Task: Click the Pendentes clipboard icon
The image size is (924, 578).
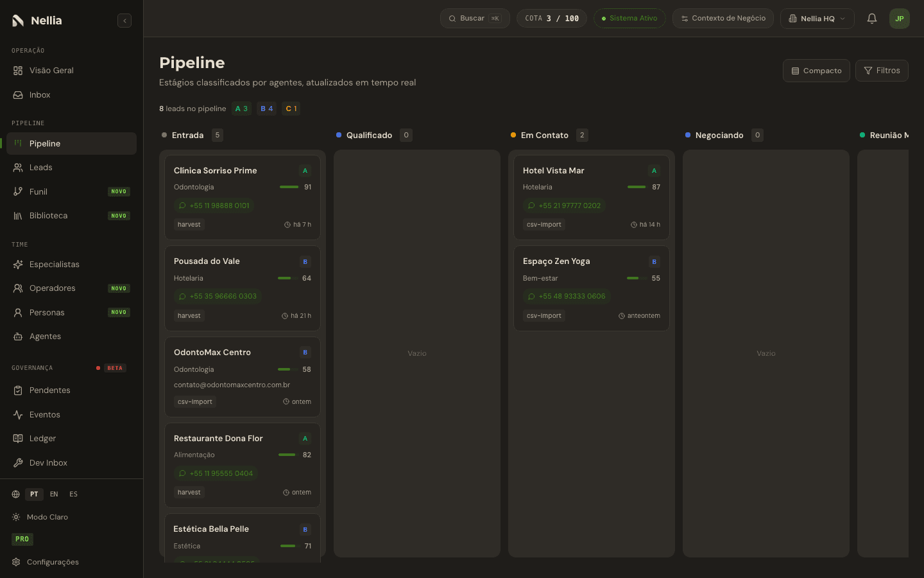Action: [18, 390]
